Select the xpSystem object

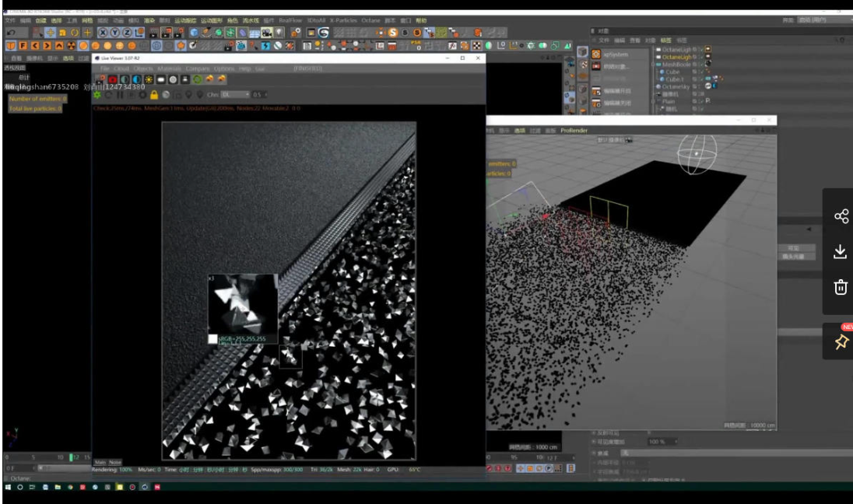tap(616, 54)
